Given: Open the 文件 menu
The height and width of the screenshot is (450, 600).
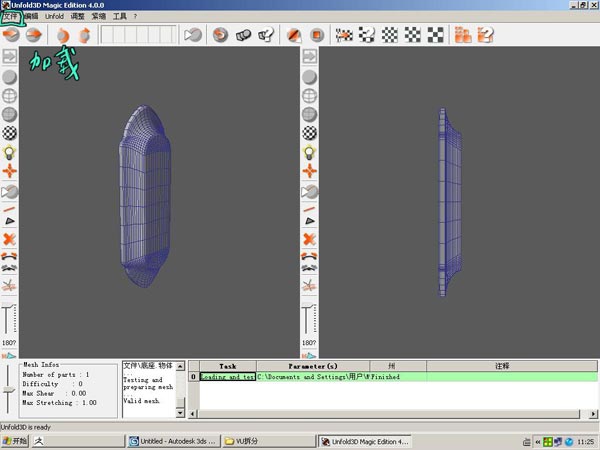Looking at the screenshot, I should [10, 16].
